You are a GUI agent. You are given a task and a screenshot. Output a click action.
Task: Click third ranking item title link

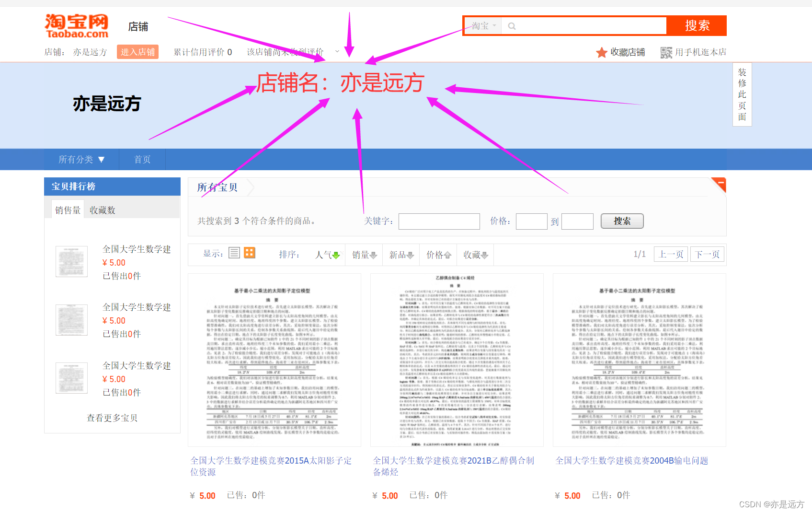[137, 365]
